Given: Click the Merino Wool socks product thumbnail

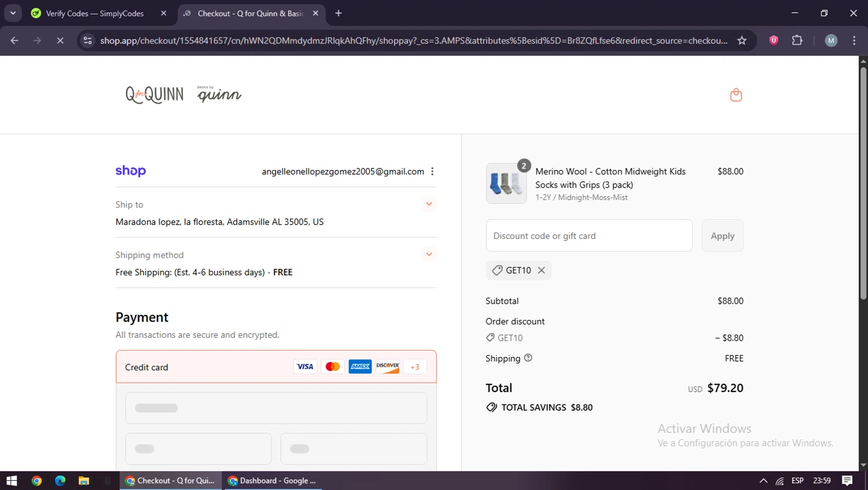Looking at the screenshot, I should click(x=506, y=183).
